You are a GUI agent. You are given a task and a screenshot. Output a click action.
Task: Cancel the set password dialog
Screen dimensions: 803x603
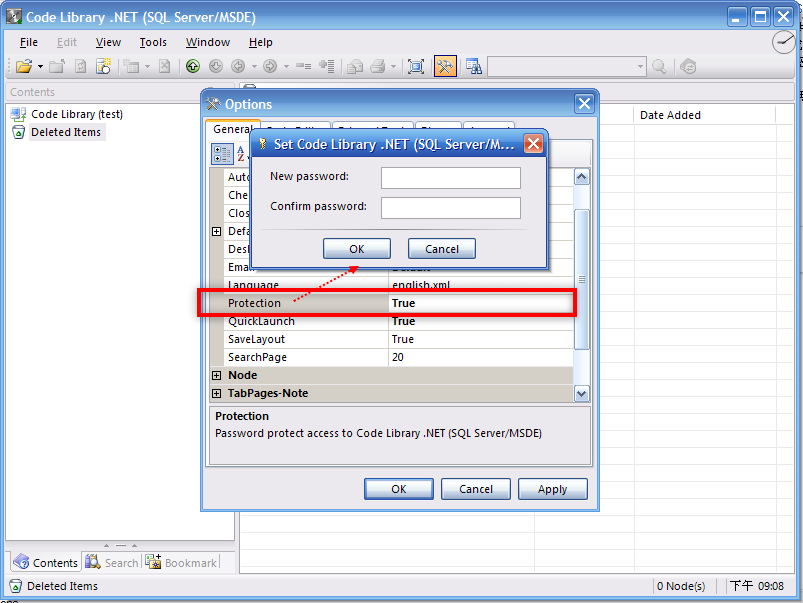442,249
